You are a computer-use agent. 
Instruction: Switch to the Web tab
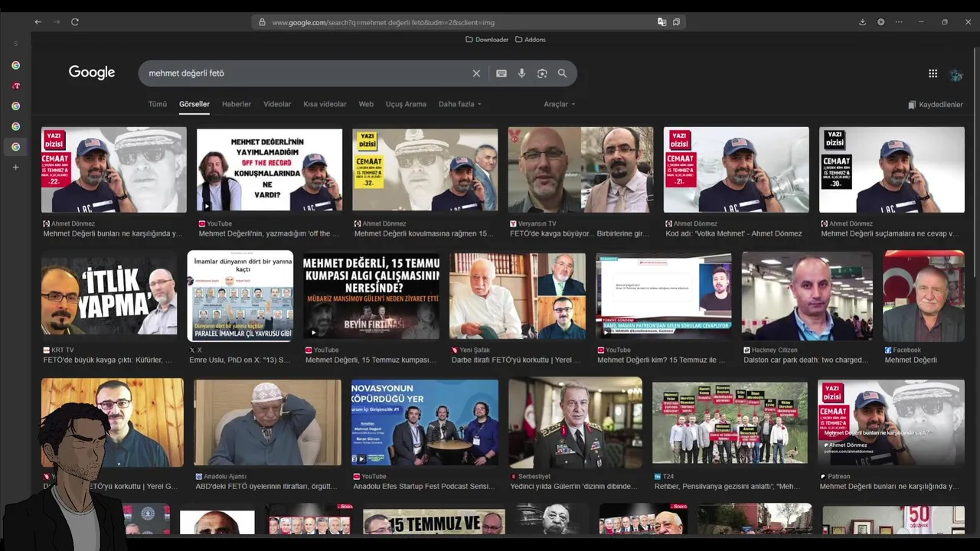(x=366, y=104)
